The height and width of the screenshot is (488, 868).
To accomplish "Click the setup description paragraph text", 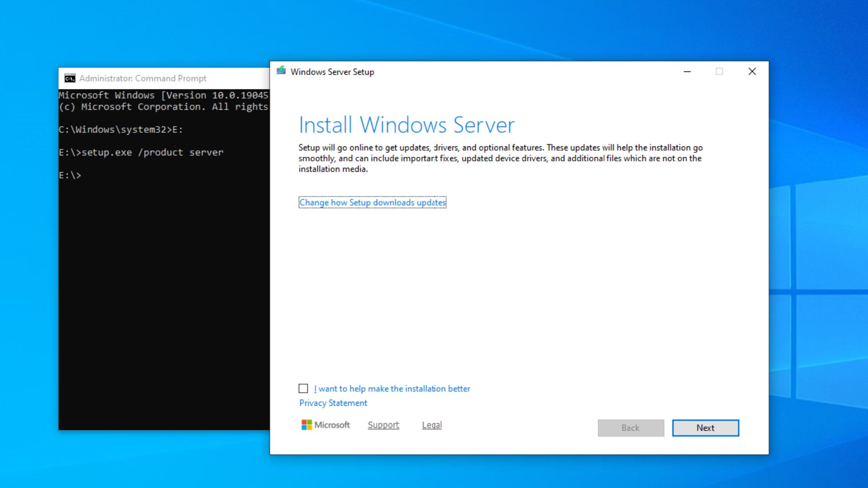I will point(497,158).
